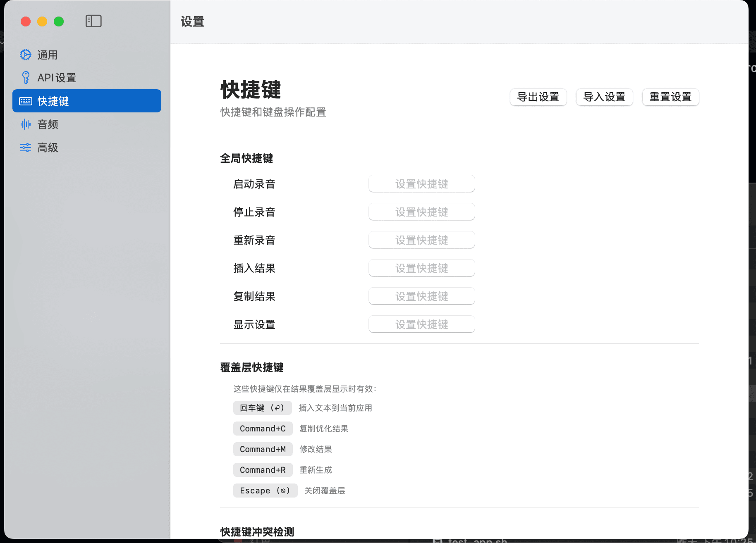Click the 全局快捷键 heading
Viewport: 756px width, 543px height.
pos(246,158)
